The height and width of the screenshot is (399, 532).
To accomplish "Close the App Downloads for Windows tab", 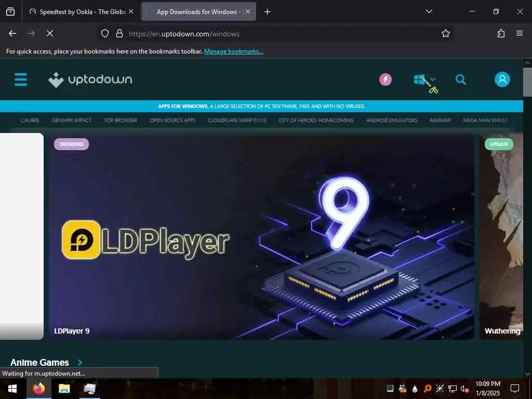I will [x=248, y=11].
